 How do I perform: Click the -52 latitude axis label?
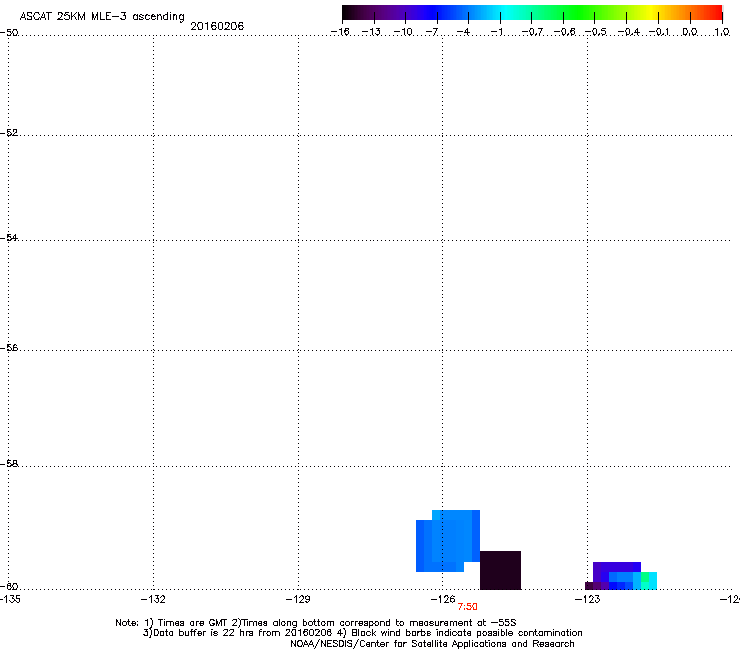[x=9, y=133]
